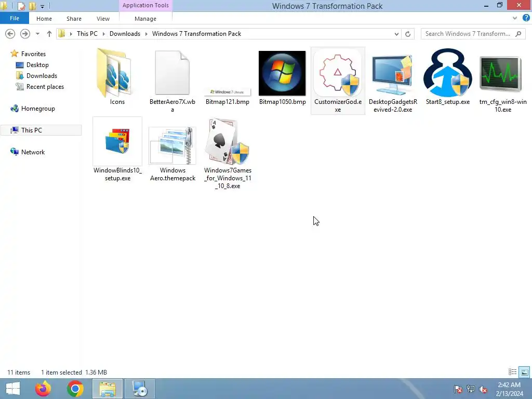This screenshot has height=399, width=532.
Task: Open Desktop in the Favorites list
Action: pos(37,65)
